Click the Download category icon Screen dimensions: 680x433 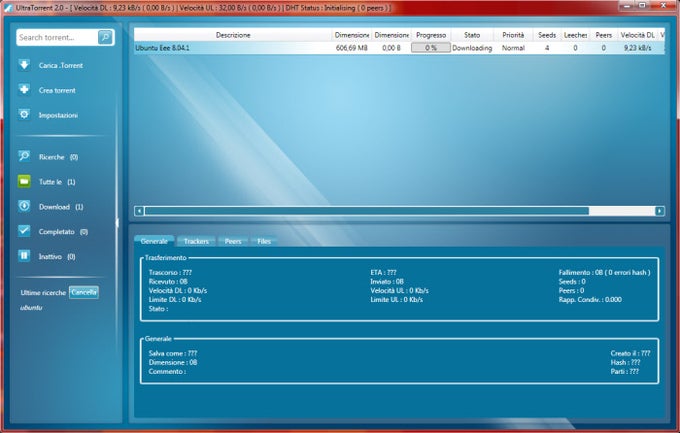pos(24,206)
